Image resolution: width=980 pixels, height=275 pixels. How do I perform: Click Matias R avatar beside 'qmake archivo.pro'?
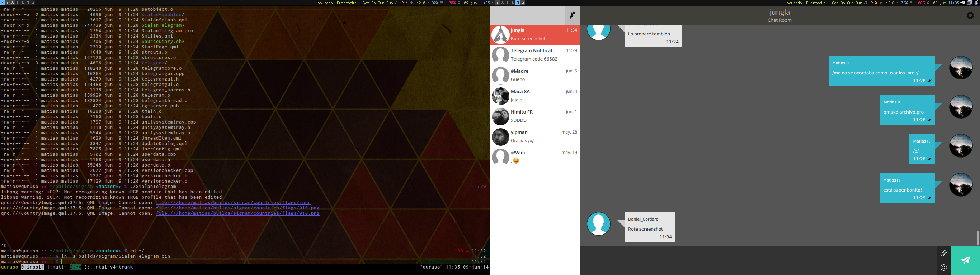(961, 107)
